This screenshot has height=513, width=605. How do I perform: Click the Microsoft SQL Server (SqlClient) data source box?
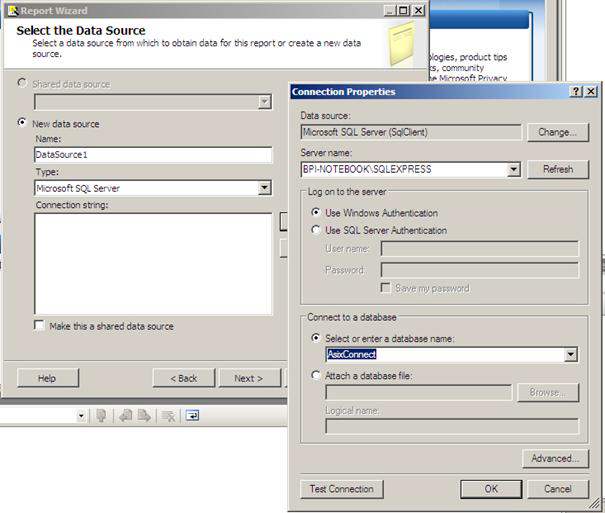point(411,132)
